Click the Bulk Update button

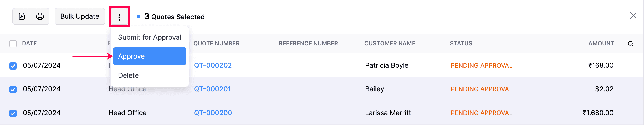(80, 16)
